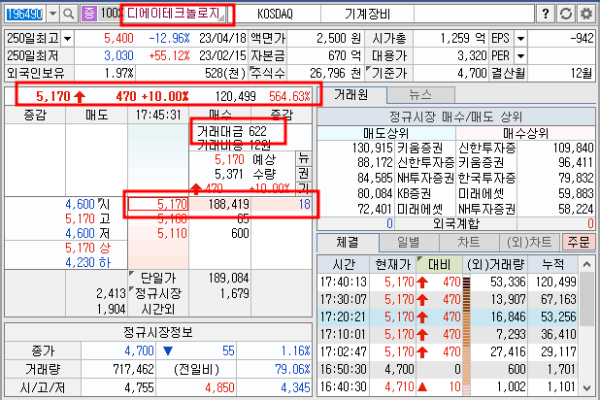The height and width of the screenshot is (400, 600).
Task: Click the 대비 column header
Action: (439, 264)
